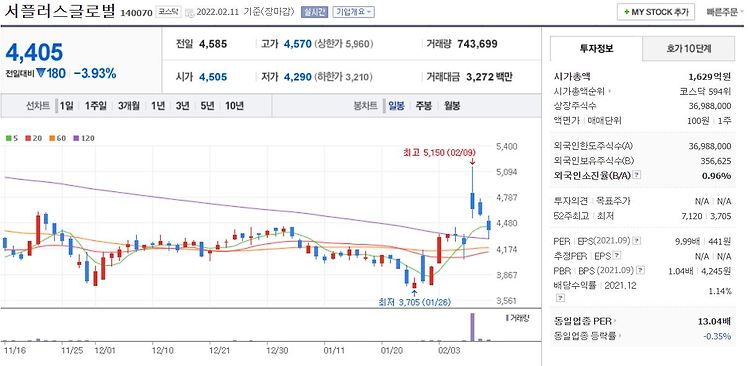Switch to the 투자정보 tab

[x=596, y=48]
